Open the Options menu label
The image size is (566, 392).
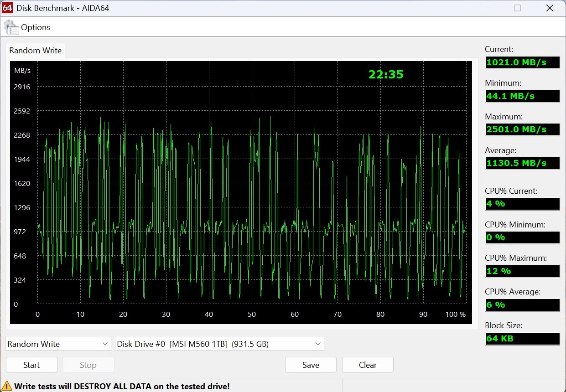[x=36, y=27]
